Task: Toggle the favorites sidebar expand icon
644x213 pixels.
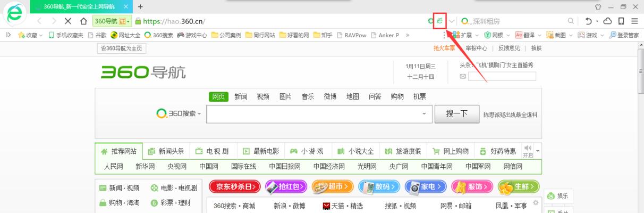Action: [9, 35]
